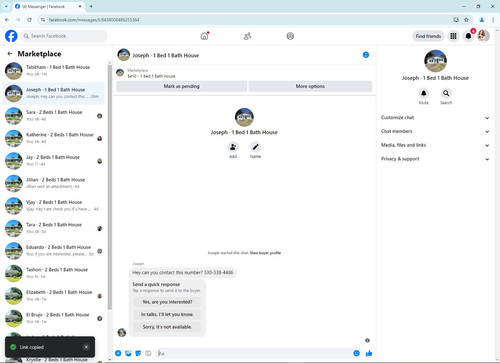Focus the Search Facebook field
Image resolution: width=500 pixels, height=363 pixels.
click(64, 36)
